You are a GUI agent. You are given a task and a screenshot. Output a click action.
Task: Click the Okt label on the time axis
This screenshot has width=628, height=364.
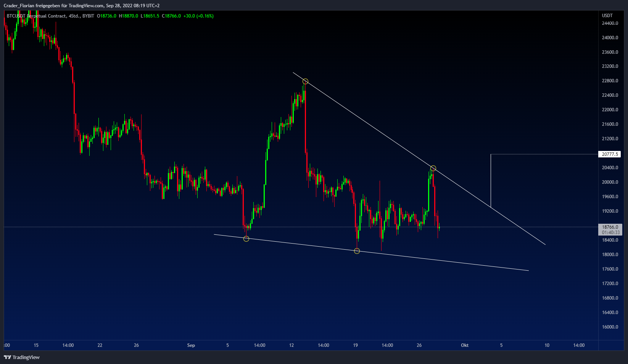point(465,345)
